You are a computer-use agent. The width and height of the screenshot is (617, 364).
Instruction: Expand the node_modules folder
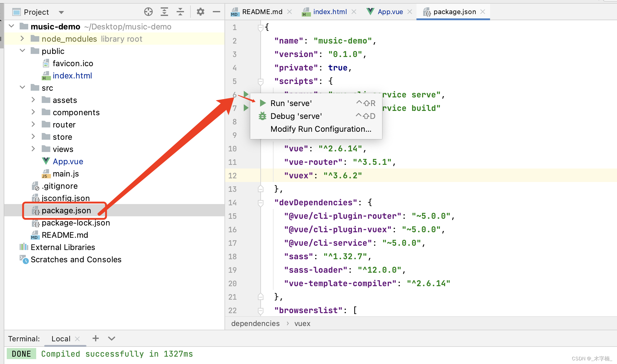coord(22,39)
